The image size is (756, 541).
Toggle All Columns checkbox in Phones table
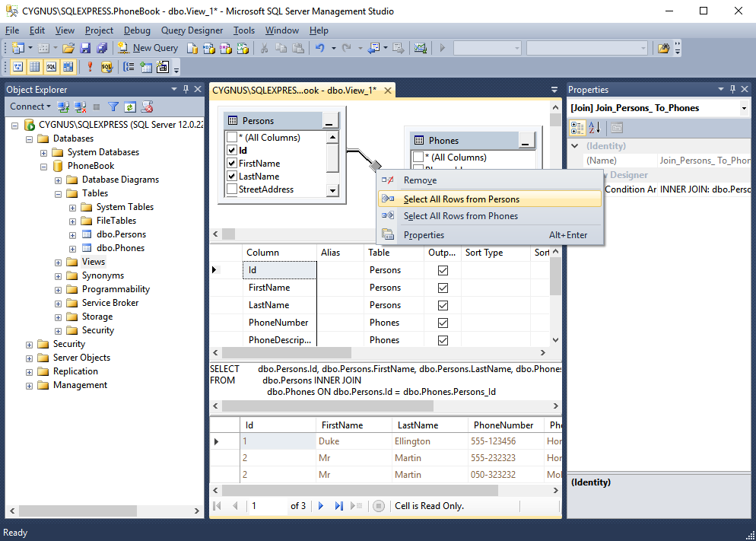[418, 158]
